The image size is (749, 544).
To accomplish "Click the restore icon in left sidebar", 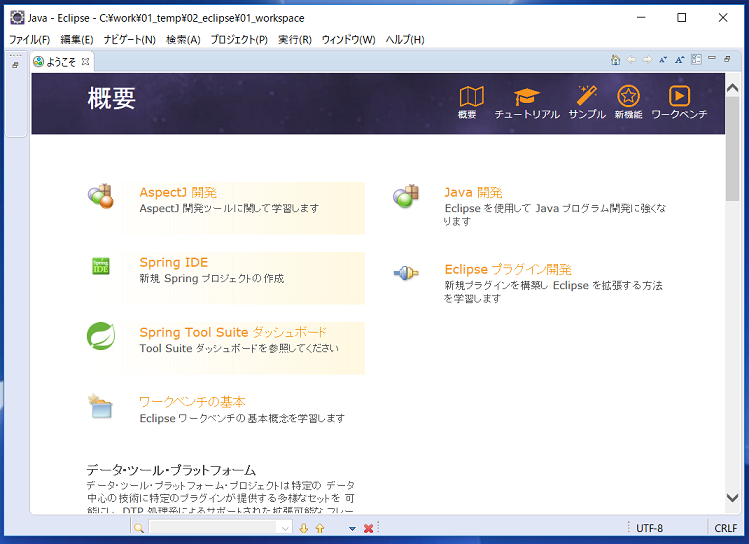I will (x=15, y=65).
